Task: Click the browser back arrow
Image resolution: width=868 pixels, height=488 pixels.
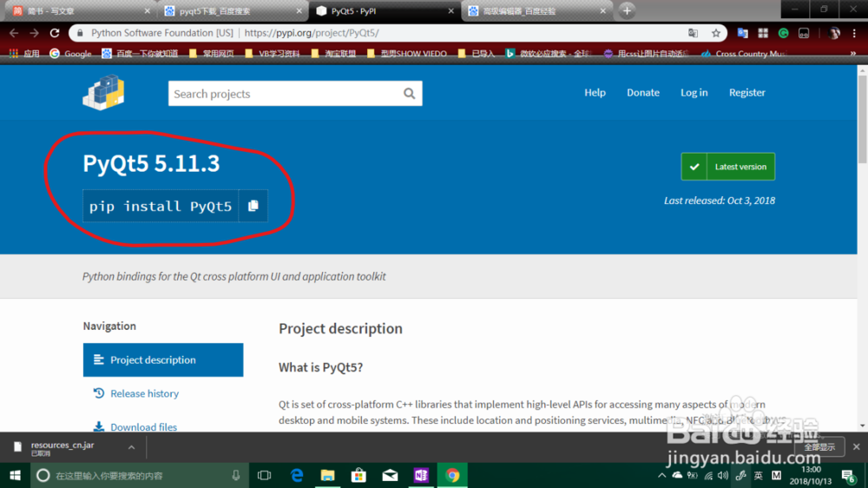Action: tap(15, 33)
